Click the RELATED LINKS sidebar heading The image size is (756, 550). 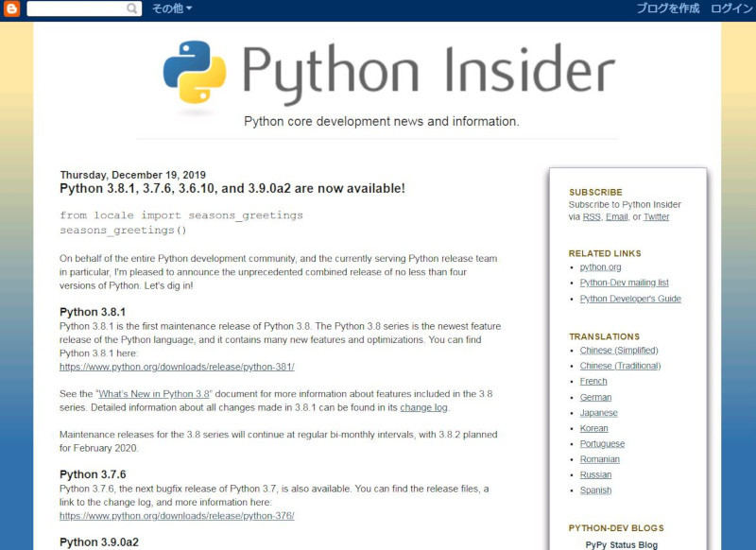[605, 253]
